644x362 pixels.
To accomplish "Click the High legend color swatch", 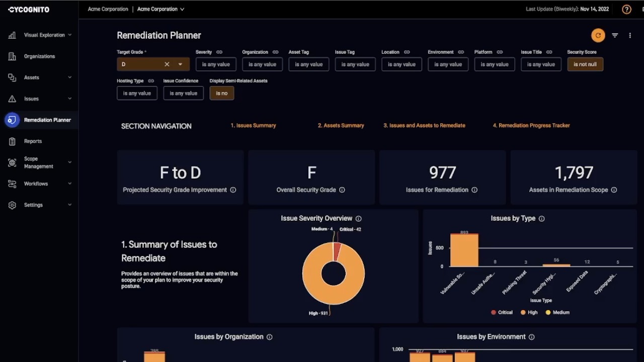I will tap(523, 312).
